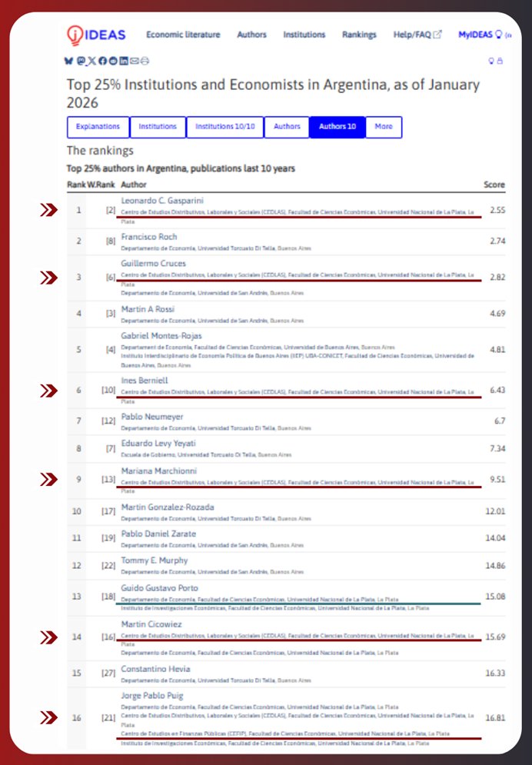The width and height of the screenshot is (532, 765).
Task: Click score 4.69 for Martin A Rossi
Action: point(498,313)
